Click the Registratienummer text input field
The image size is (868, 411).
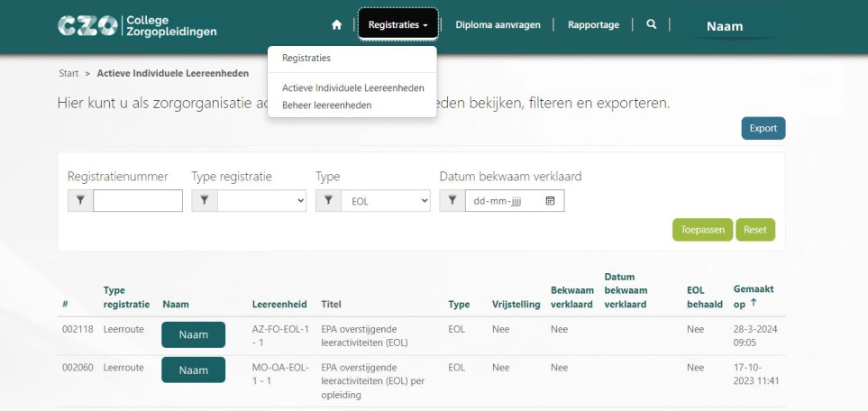tap(138, 201)
